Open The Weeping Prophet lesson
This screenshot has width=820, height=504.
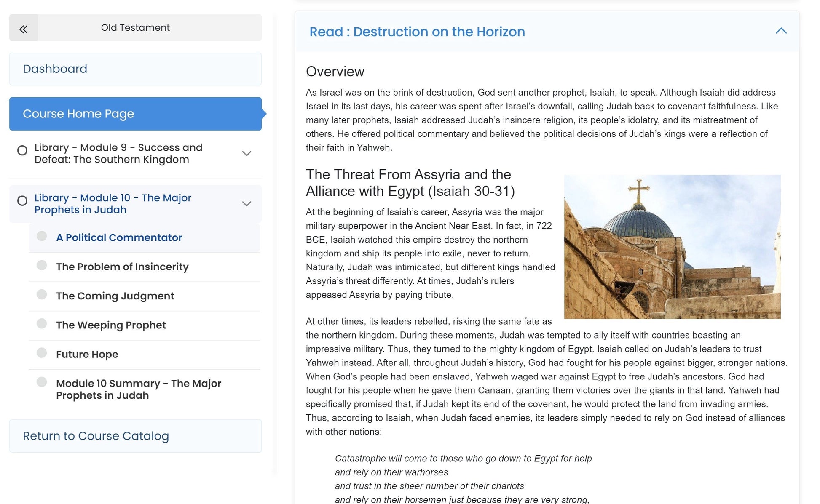[111, 325]
